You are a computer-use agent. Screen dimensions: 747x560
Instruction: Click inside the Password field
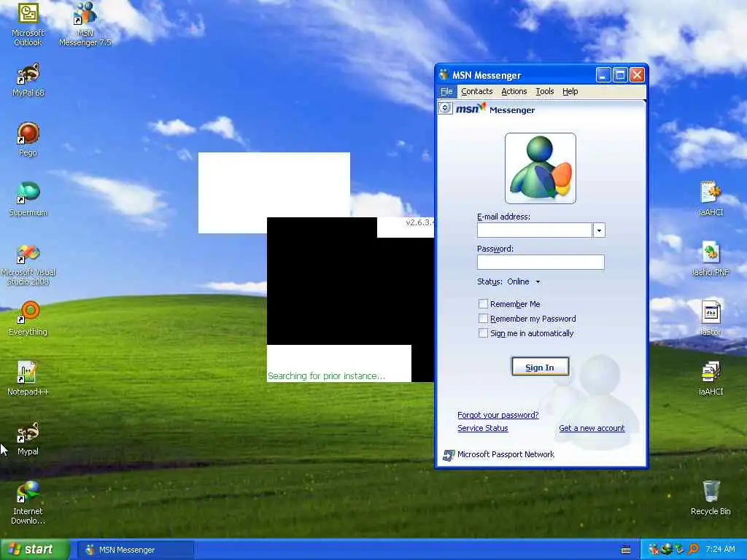(541, 262)
